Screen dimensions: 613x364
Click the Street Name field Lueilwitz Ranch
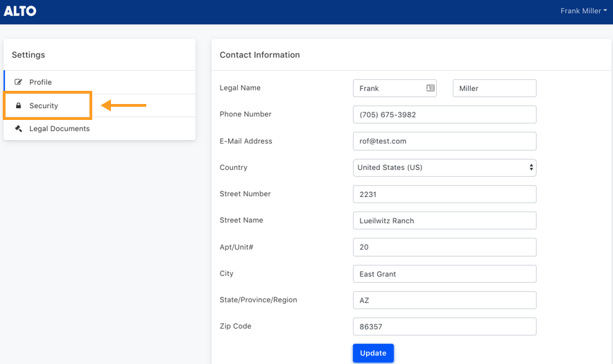(444, 220)
